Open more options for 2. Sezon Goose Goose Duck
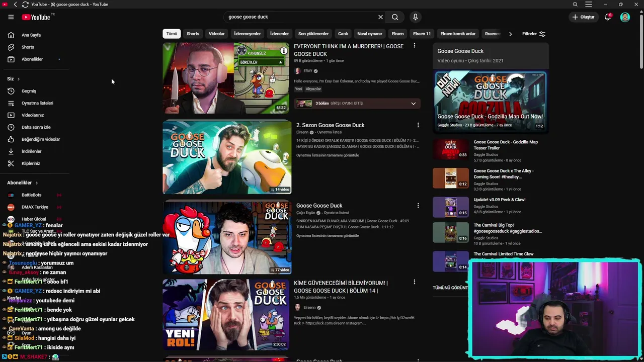 point(418,125)
